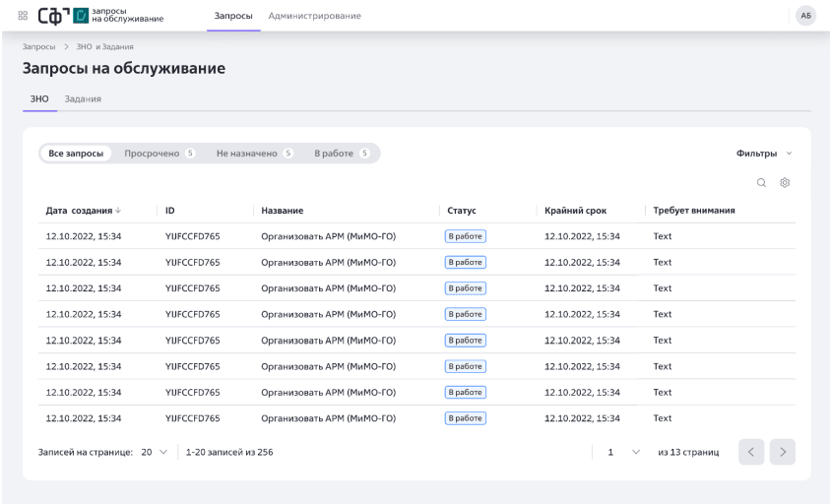Open the apps grid icon
The image size is (830, 504).
tap(23, 16)
